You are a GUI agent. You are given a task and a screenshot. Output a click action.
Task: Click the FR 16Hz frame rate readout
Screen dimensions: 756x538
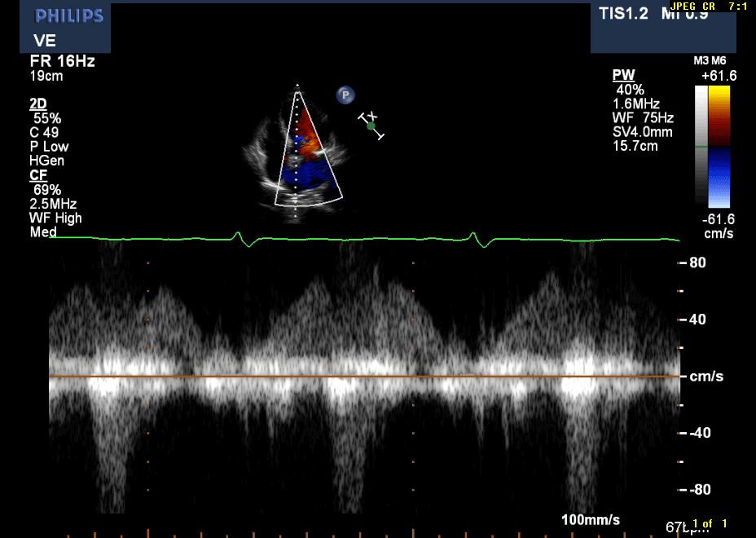click(59, 61)
